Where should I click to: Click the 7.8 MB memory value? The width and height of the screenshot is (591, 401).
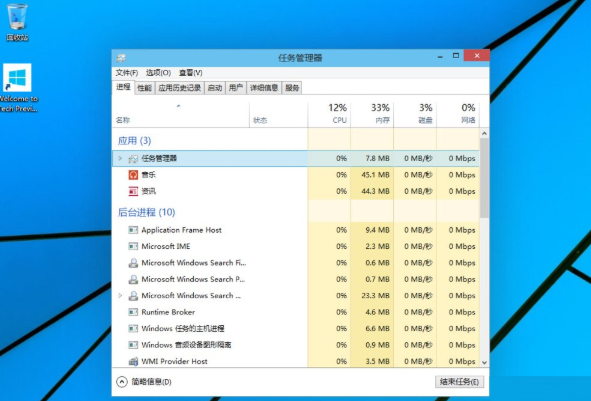point(377,158)
